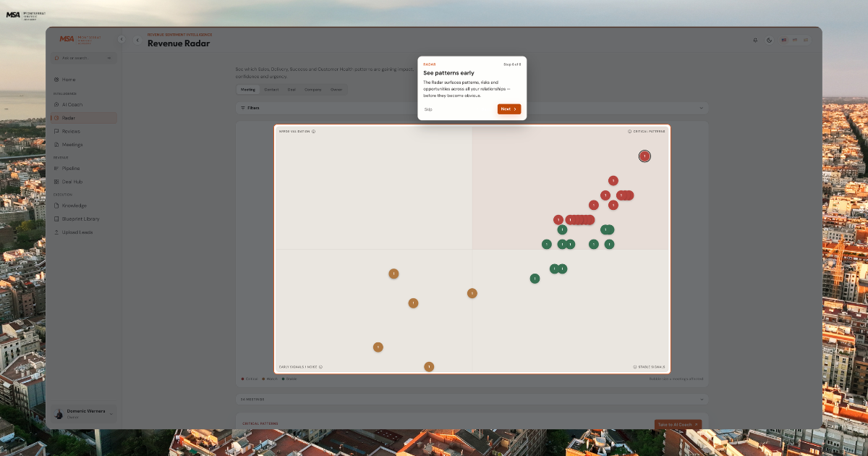The width and height of the screenshot is (868, 456).
Task: Click the Needs Validation info icon
Action: (313, 132)
